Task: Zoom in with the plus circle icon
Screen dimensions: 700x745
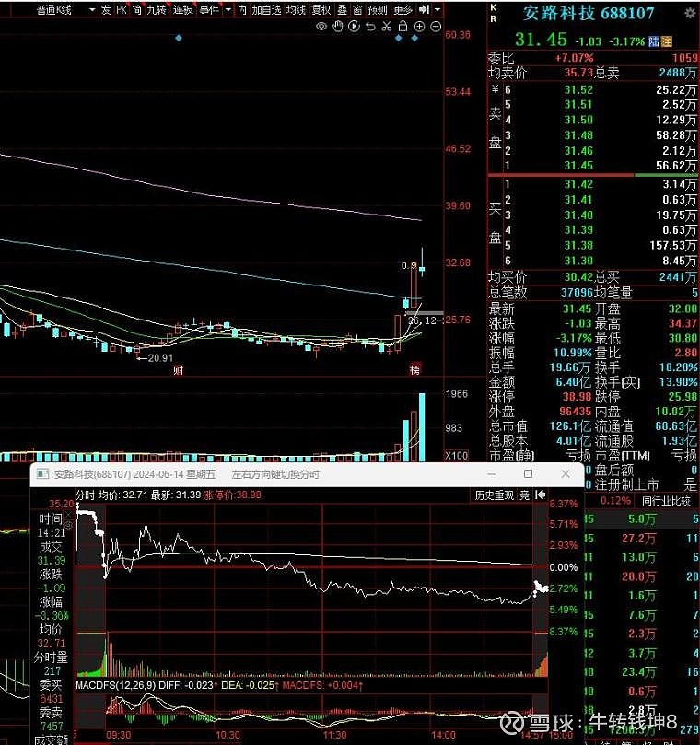Action: (419, 27)
